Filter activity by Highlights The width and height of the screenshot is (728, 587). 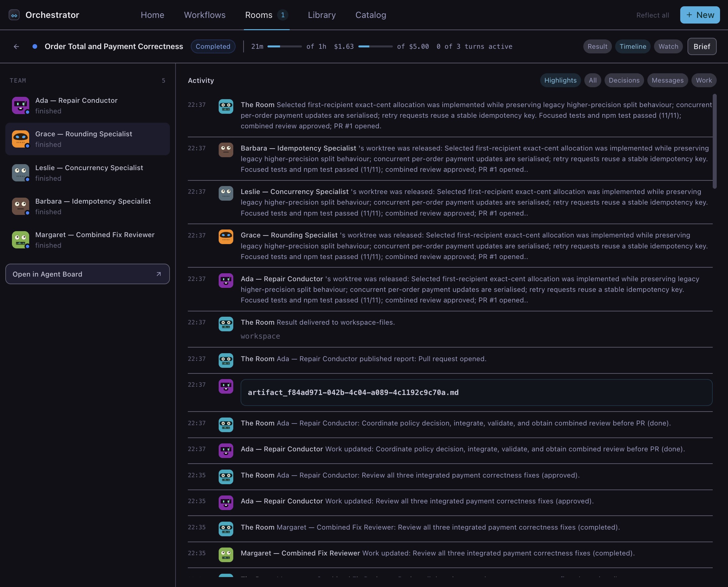click(560, 80)
